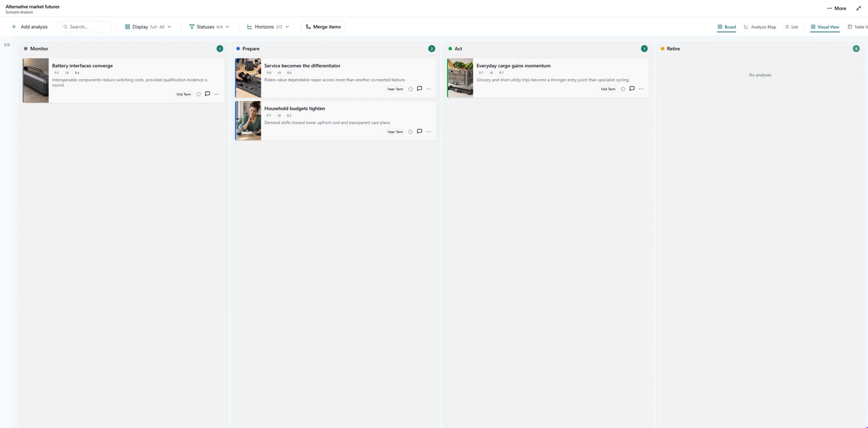Screen dimensions: 868x428
Task: Switch to the Board tab
Action: point(726,27)
